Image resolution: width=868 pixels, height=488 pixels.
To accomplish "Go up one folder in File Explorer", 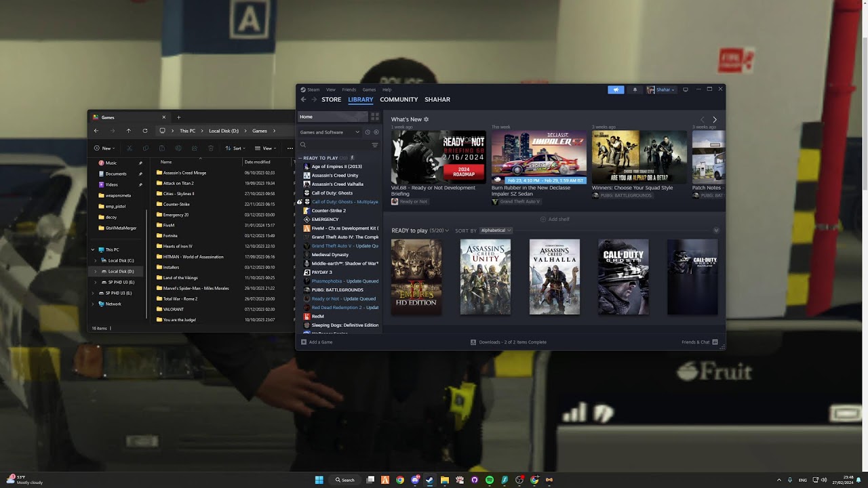I will click(129, 131).
